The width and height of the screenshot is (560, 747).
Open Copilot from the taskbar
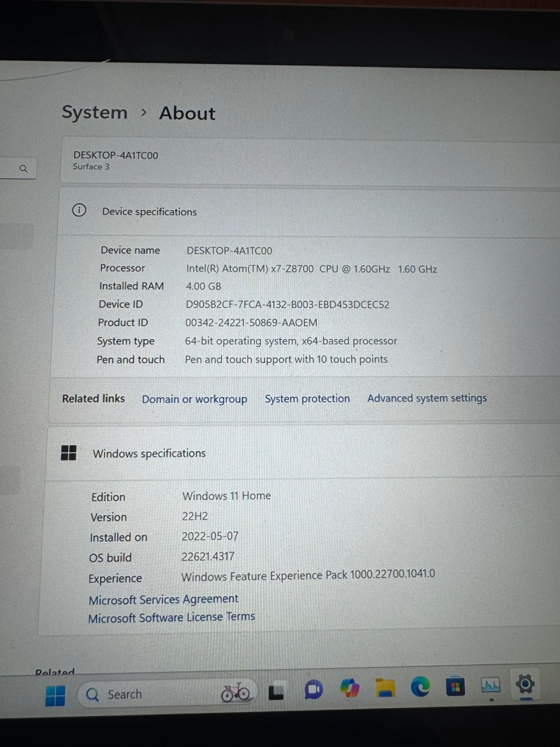coord(349,688)
